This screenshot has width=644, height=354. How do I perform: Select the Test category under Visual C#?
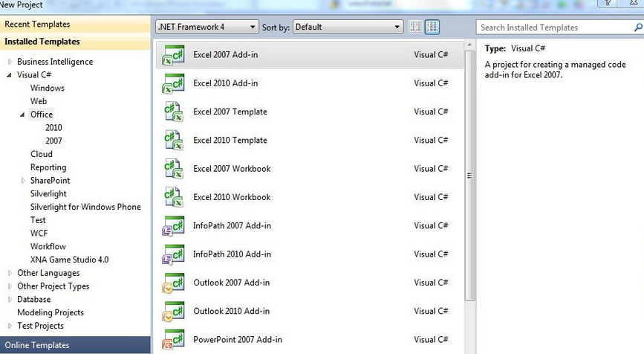pos(38,220)
